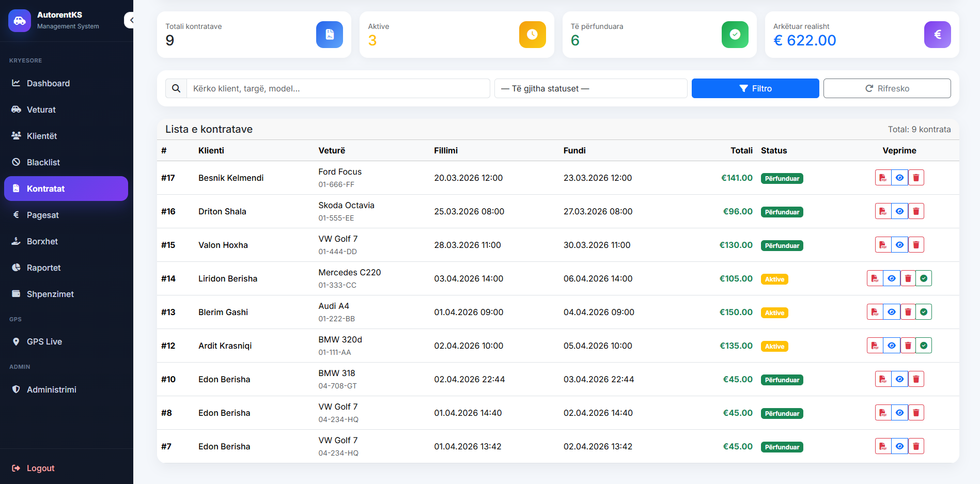The height and width of the screenshot is (484, 980).
Task: Delete contract #16 with trash icon
Action: 916,211
